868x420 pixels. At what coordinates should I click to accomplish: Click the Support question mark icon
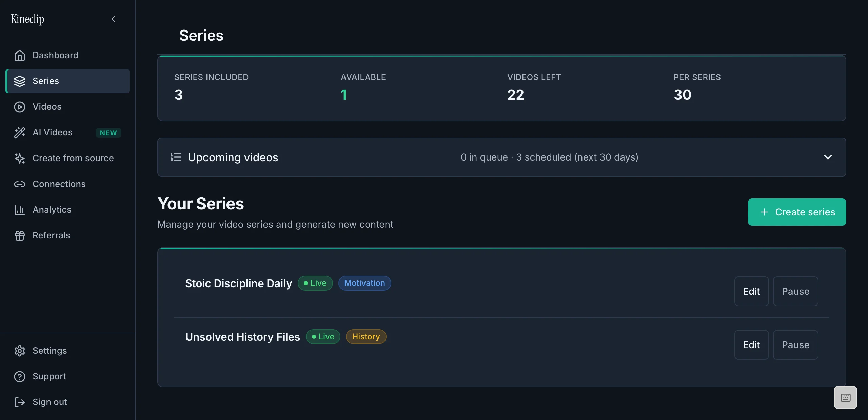tap(19, 376)
